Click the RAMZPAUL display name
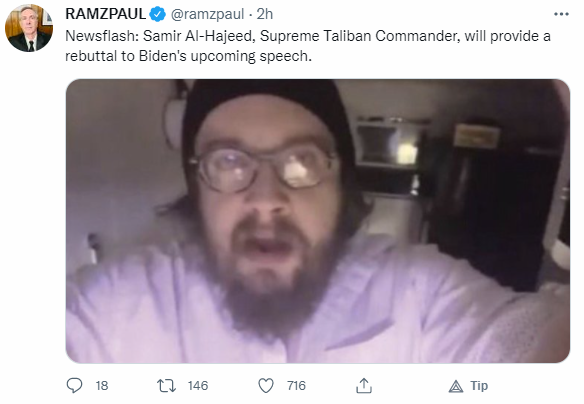The height and width of the screenshot is (404, 584). [x=105, y=14]
